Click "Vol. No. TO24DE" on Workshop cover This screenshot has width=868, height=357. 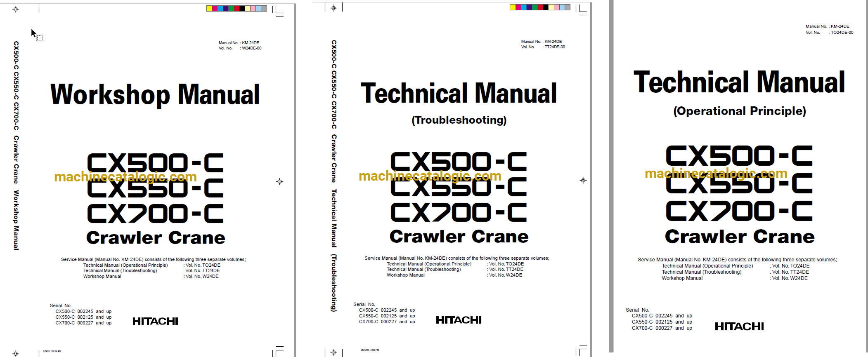pos(203,265)
